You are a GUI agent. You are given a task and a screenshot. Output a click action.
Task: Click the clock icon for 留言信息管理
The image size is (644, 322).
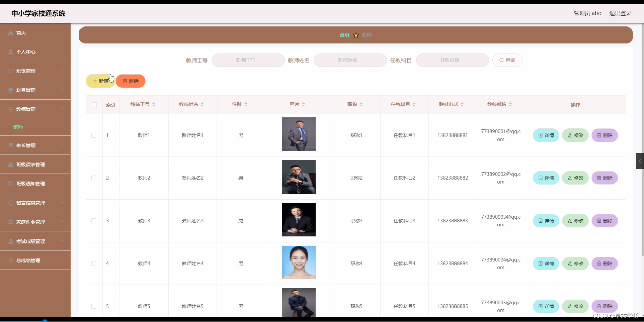point(10,203)
